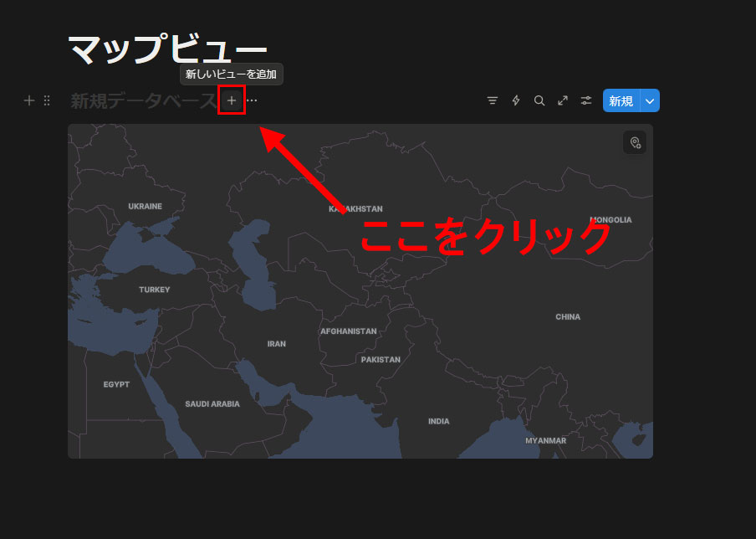The image size is (756, 539).
Task: Open the three-dot menu beside the database title
Action: coord(252,101)
